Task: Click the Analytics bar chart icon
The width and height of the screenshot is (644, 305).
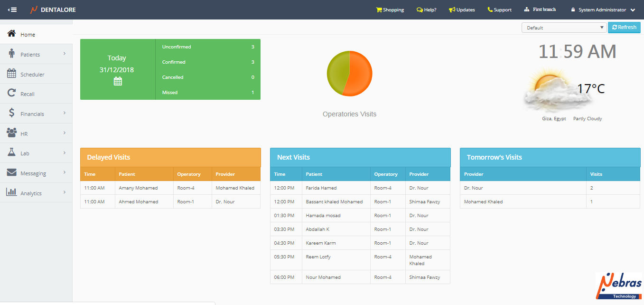Action: (x=12, y=192)
